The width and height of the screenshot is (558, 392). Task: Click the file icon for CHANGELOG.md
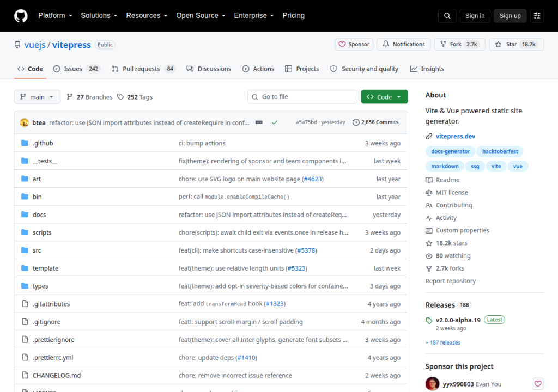(x=25, y=375)
